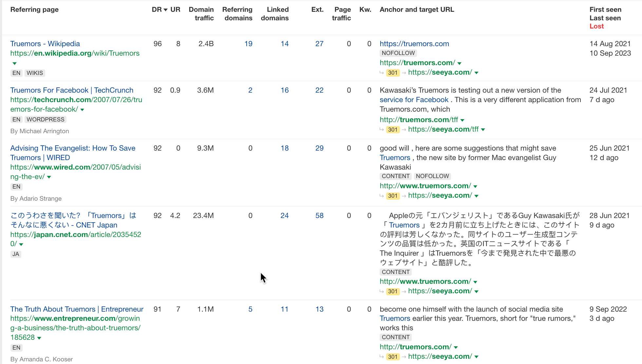This screenshot has width=642, height=364.
Task: Sort by Referring domains column header
Action: click(x=237, y=14)
